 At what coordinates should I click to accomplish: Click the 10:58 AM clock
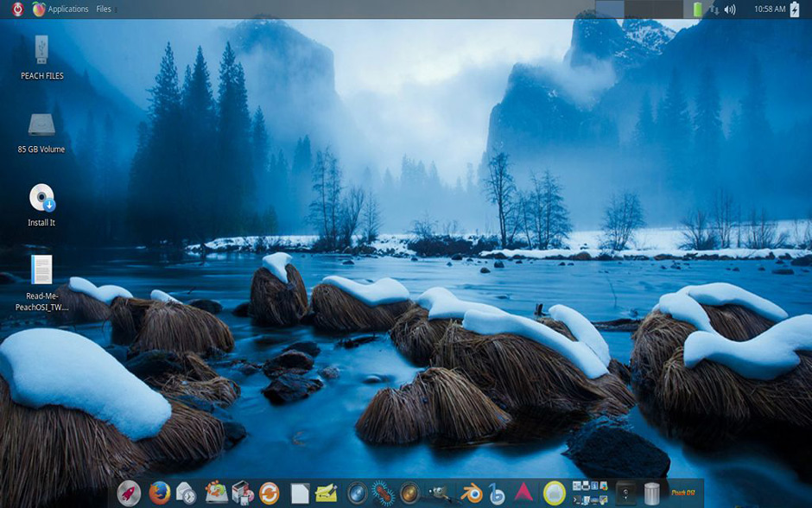tap(770, 9)
